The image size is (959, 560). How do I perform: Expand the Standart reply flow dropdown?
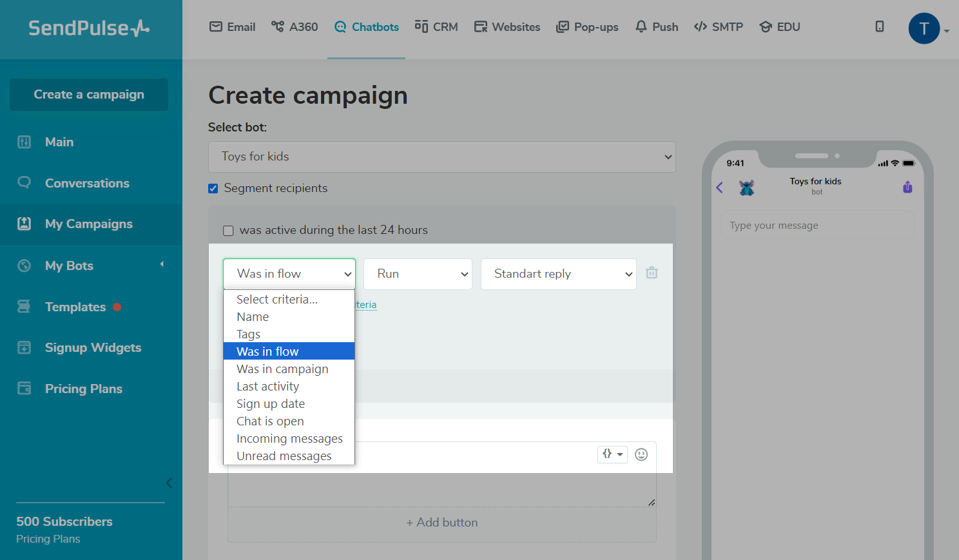(558, 274)
